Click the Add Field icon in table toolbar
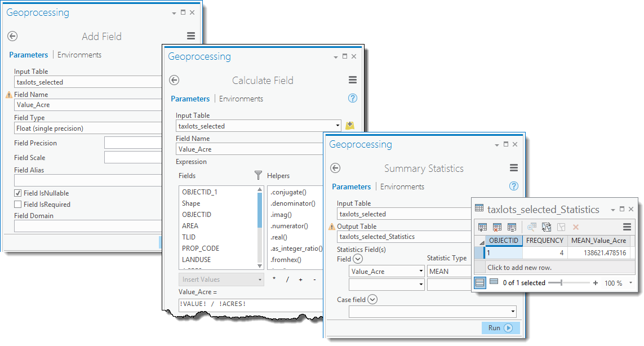Viewport: 644px width, 346px height. [482, 227]
